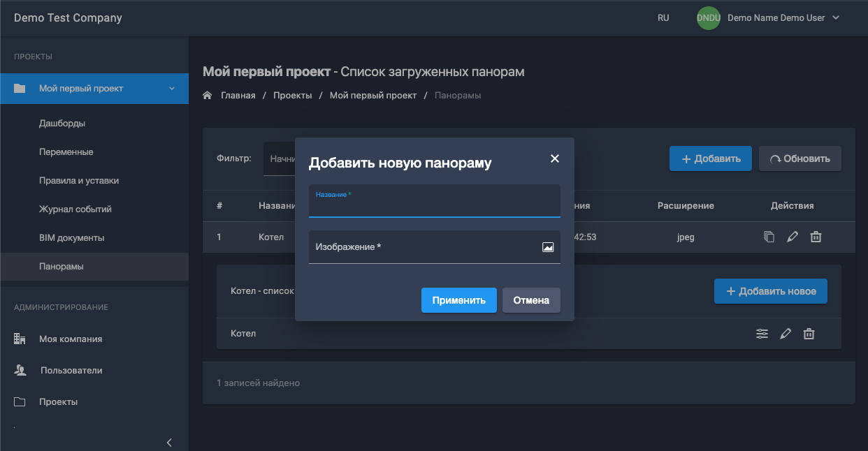868x451 pixels.
Task: Open Дашборды in the sidebar
Action: (62, 124)
